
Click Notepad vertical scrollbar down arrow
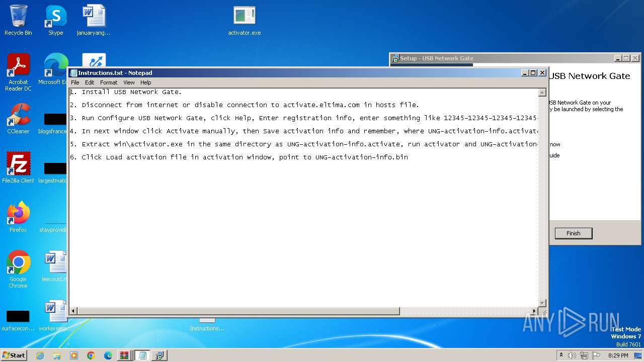542,303
